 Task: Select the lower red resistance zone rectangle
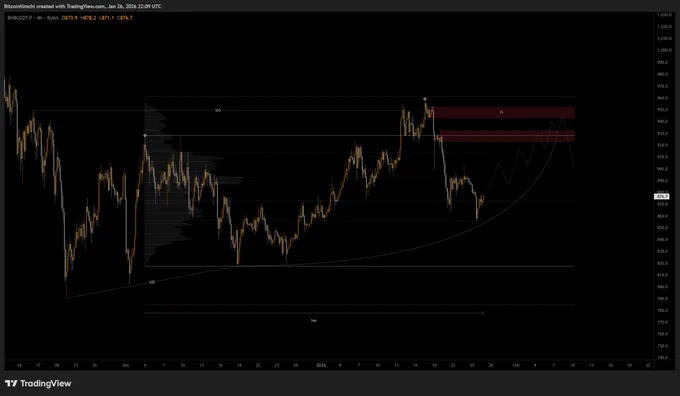pyautogui.click(x=507, y=136)
